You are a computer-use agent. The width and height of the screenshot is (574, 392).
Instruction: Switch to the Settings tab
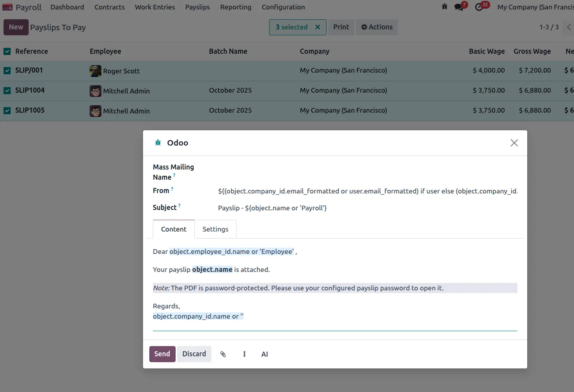point(215,229)
